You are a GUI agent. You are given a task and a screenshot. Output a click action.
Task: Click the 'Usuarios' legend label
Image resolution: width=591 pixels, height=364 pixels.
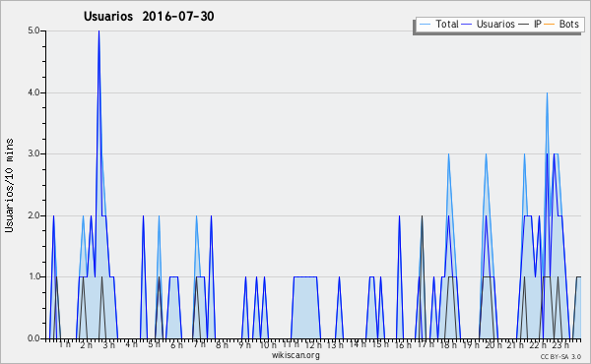point(495,24)
